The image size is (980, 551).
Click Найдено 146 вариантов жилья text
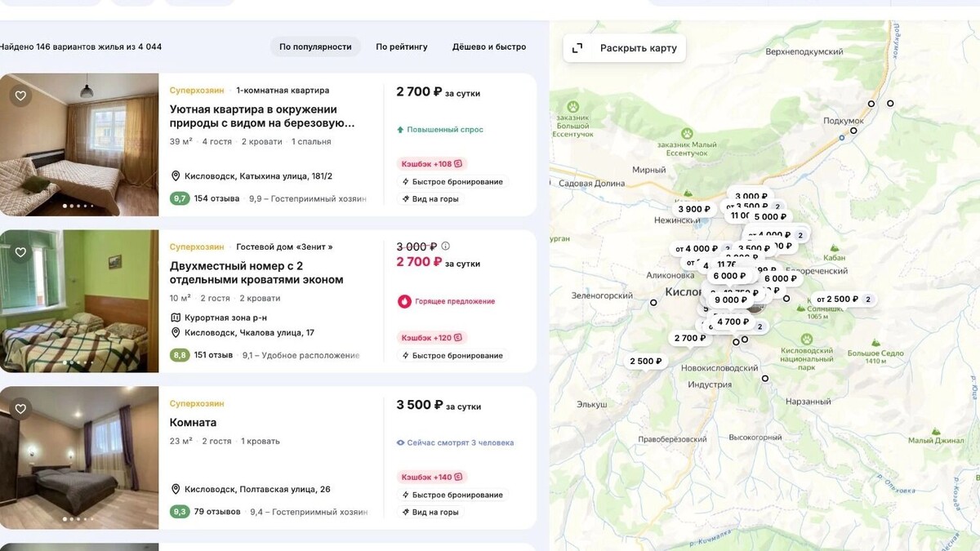(81, 47)
